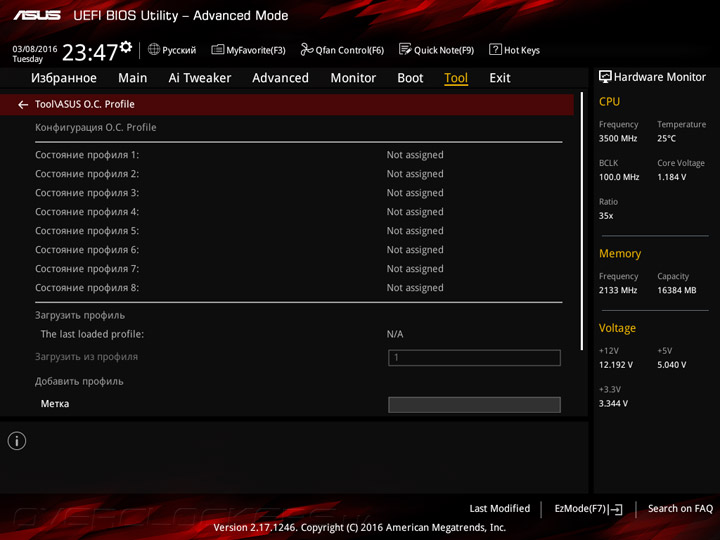Open Quick Note(F9) notepad icon
720x540 pixels.
405,49
